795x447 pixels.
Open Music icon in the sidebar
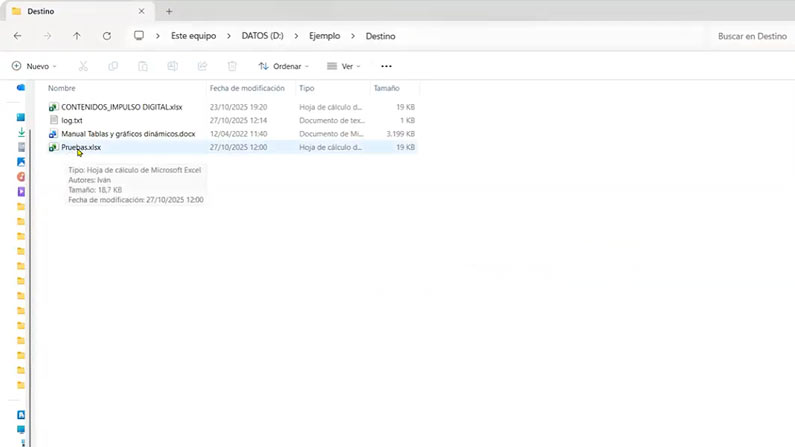coord(21,177)
